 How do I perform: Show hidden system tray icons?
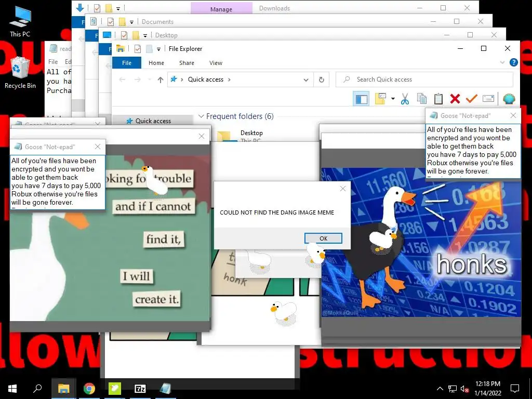pos(440,389)
